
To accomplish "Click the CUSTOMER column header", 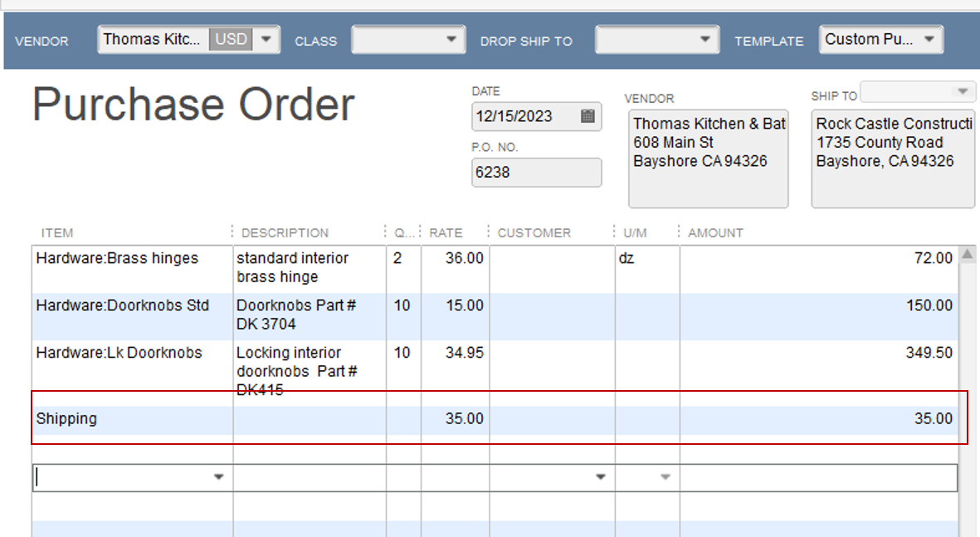I will click(534, 233).
